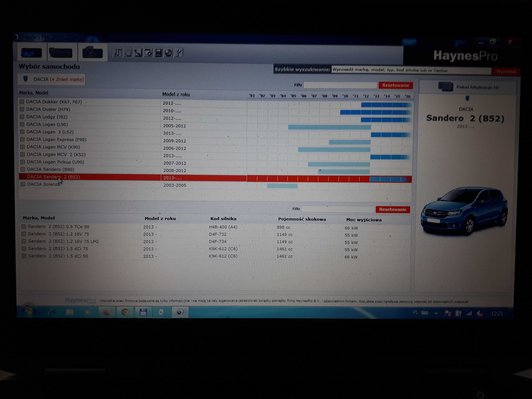Select DACIA Dokker (K67, F67) model name
The image size is (532, 399).
click(54, 102)
